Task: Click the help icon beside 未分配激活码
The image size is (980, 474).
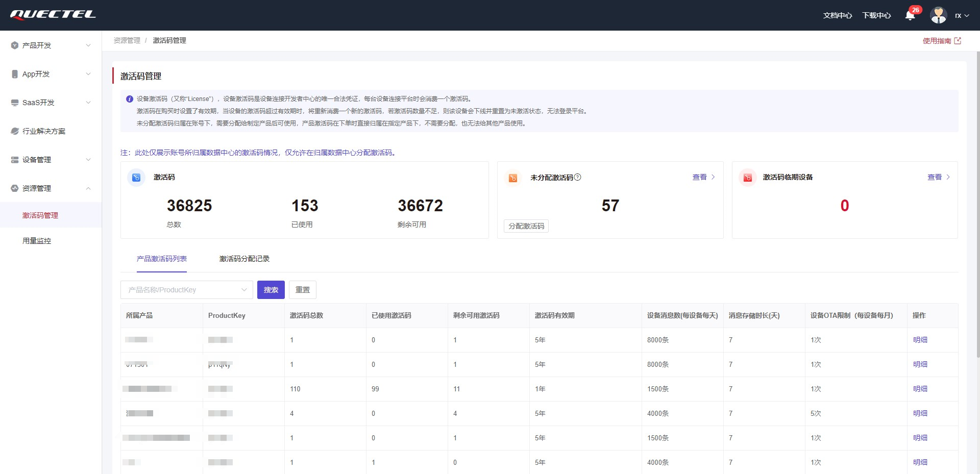Action: point(578,177)
